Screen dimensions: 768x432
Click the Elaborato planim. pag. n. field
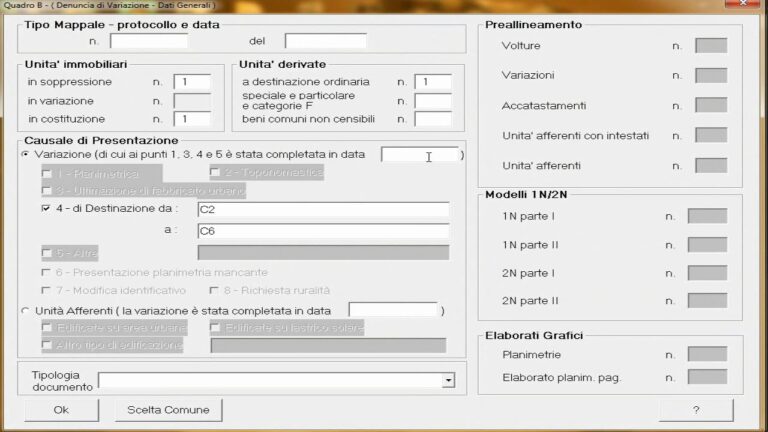coord(707,377)
